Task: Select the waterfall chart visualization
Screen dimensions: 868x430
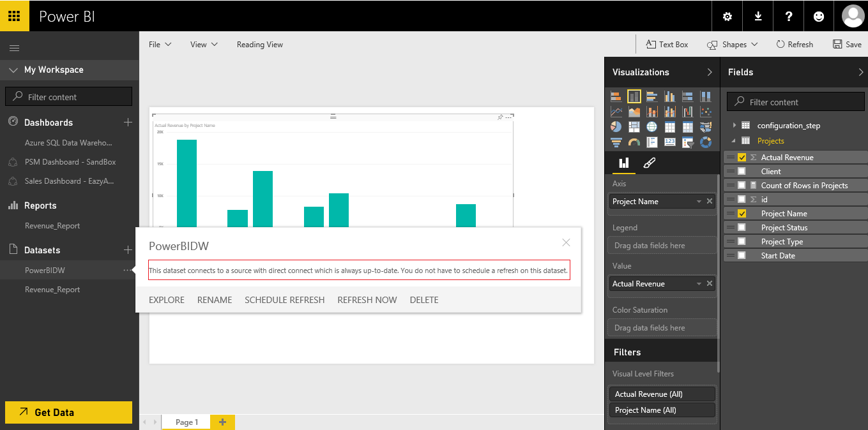Action: (x=688, y=112)
